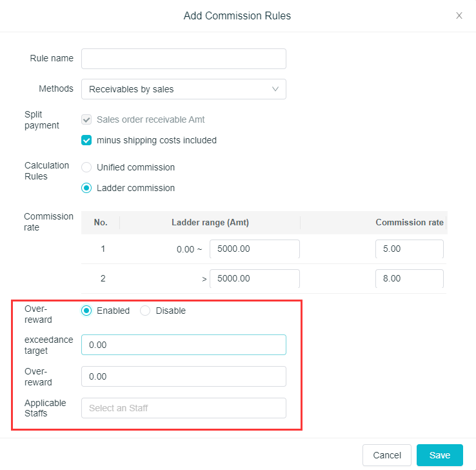Click the Ladder range (Amt) column header
Screen dimensions: 476x470
click(x=210, y=223)
